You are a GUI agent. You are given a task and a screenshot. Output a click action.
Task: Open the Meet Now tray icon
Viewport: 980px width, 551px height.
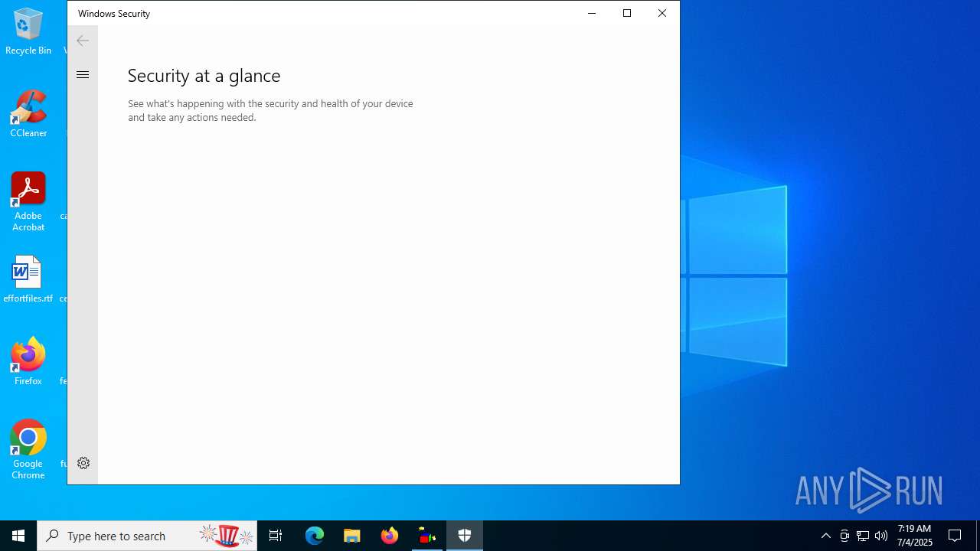844,536
